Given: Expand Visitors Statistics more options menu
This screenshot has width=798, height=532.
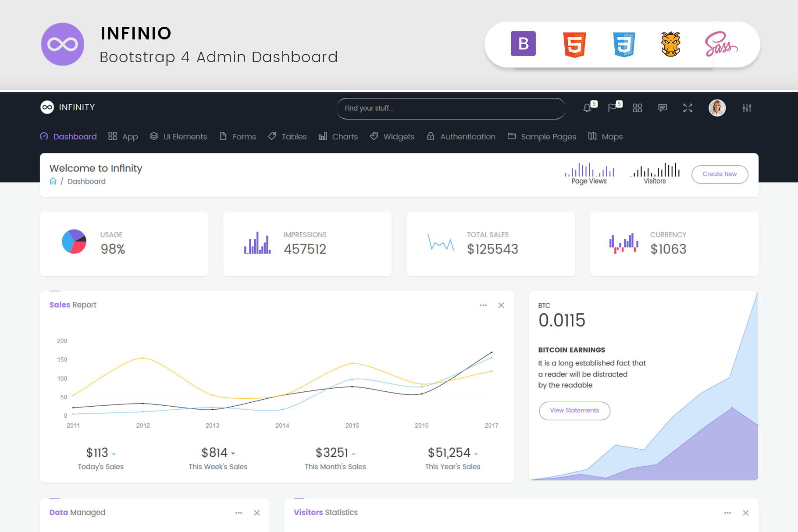Looking at the screenshot, I should pos(727,513).
